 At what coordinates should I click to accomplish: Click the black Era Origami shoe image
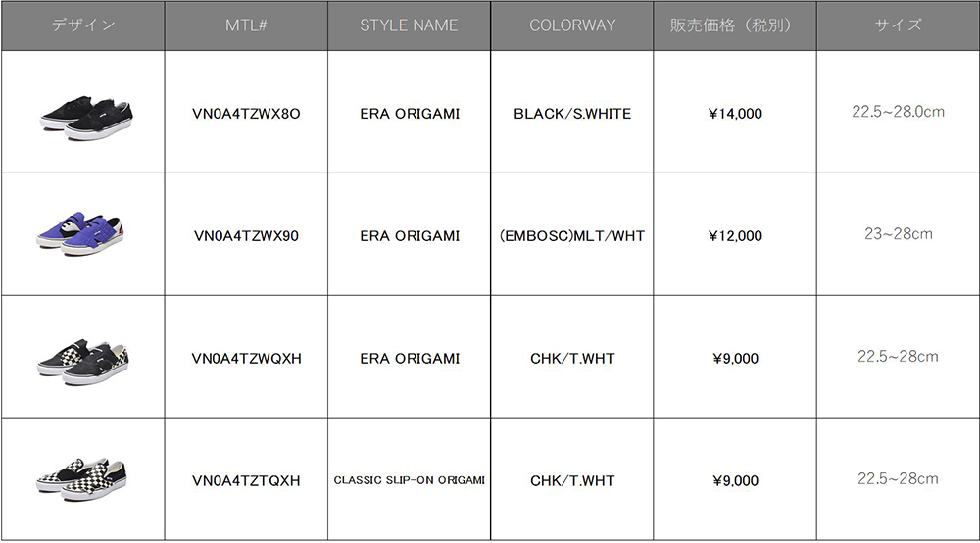tap(82, 115)
